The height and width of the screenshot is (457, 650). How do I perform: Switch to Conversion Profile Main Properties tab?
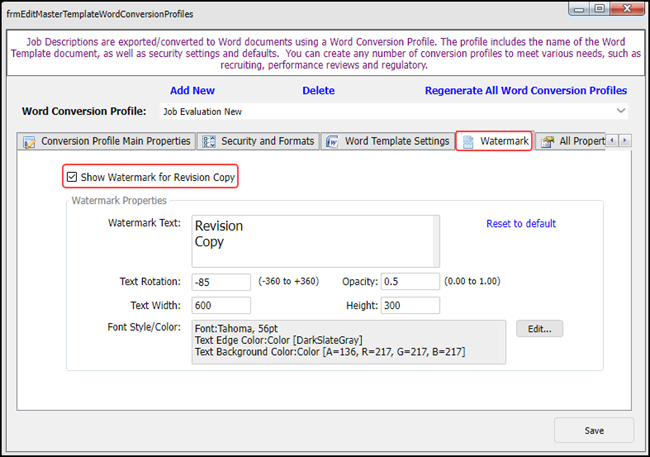point(106,141)
